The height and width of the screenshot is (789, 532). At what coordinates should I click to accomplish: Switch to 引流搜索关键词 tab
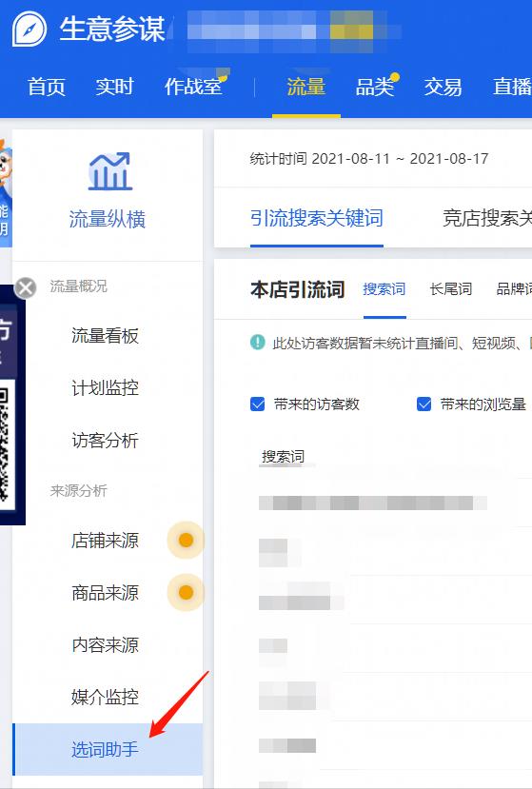(317, 218)
